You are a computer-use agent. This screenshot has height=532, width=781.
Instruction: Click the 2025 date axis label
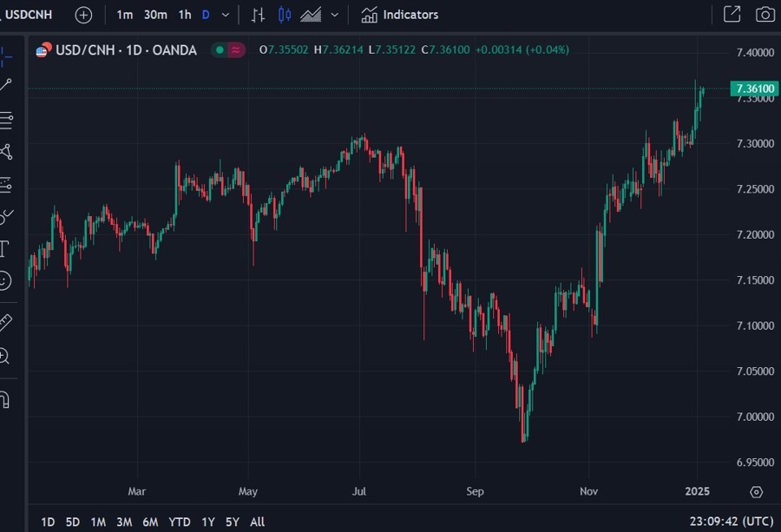pyautogui.click(x=698, y=491)
